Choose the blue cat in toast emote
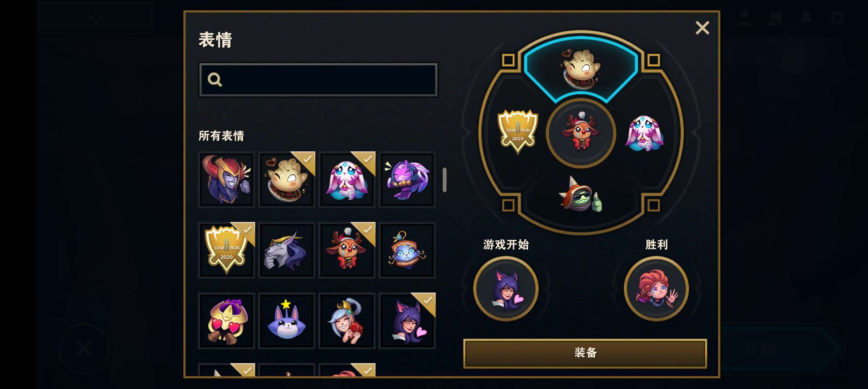The height and width of the screenshot is (389, 868). point(407,250)
